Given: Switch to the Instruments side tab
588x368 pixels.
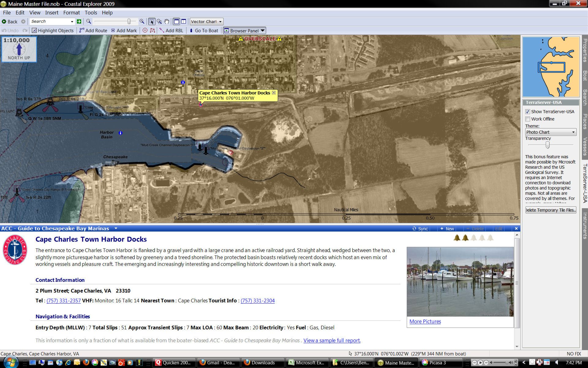Looking at the screenshot, I should (585, 225).
